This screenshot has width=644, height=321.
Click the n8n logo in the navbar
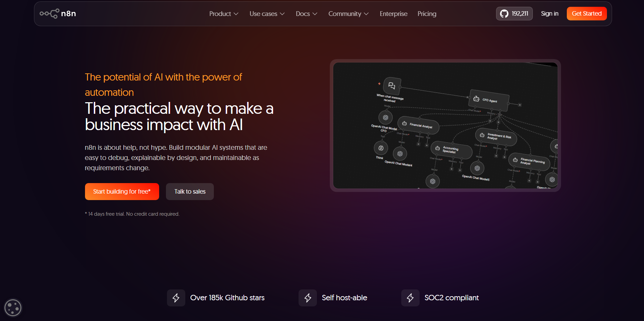(58, 14)
